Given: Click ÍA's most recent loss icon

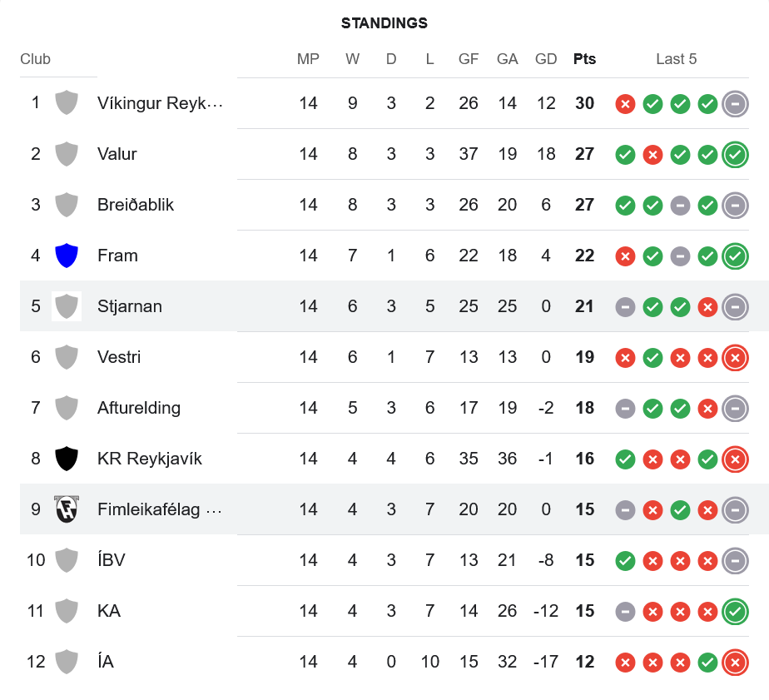Looking at the screenshot, I should (735, 662).
